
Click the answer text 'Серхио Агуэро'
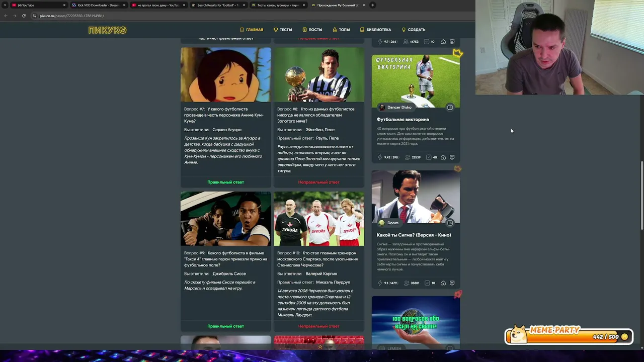click(x=227, y=130)
